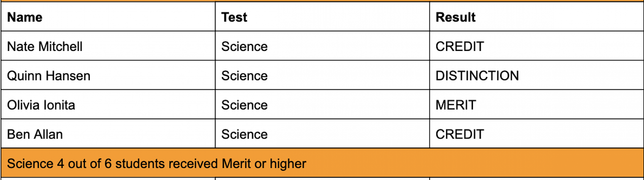644x180 pixels.
Task: Click the word Merit in the orange summary row
Action: (x=236, y=164)
